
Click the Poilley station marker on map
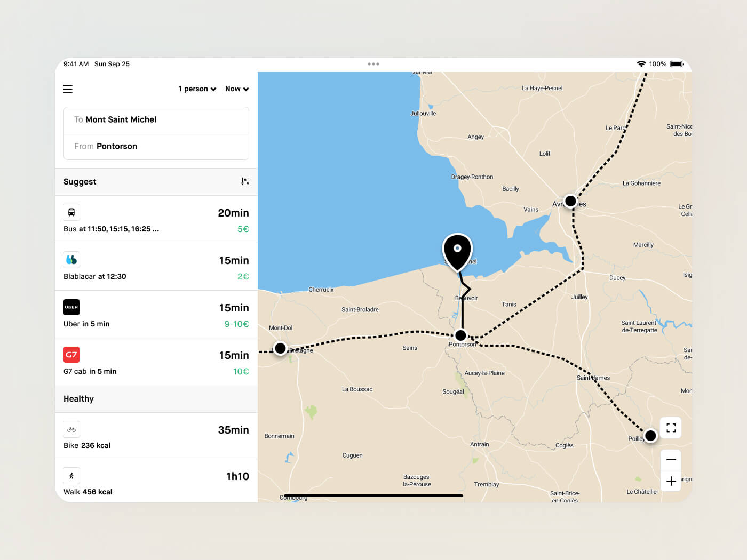[650, 436]
